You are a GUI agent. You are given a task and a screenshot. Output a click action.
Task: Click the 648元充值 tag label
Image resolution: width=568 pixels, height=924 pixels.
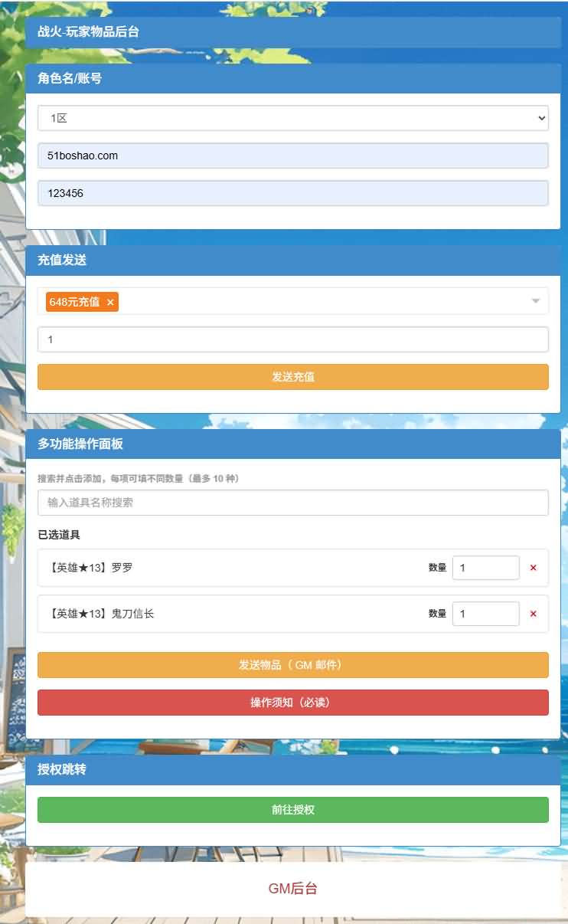[x=74, y=302]
